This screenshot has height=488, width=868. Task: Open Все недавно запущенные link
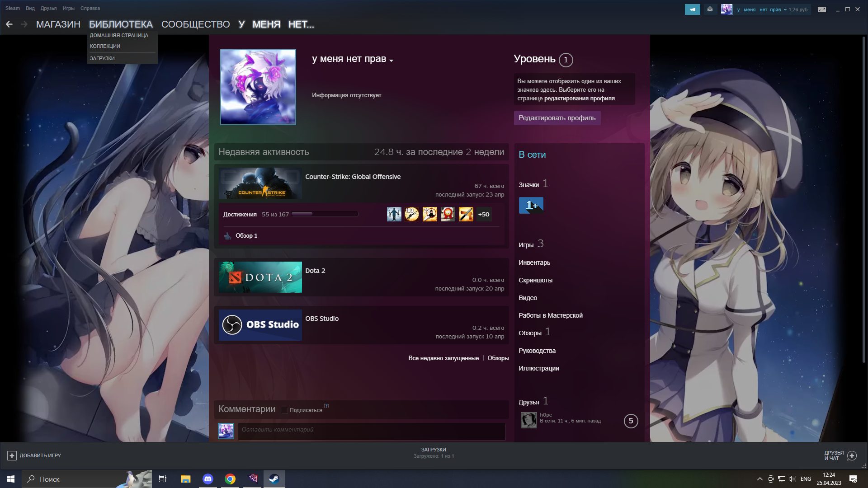(443, 358)
